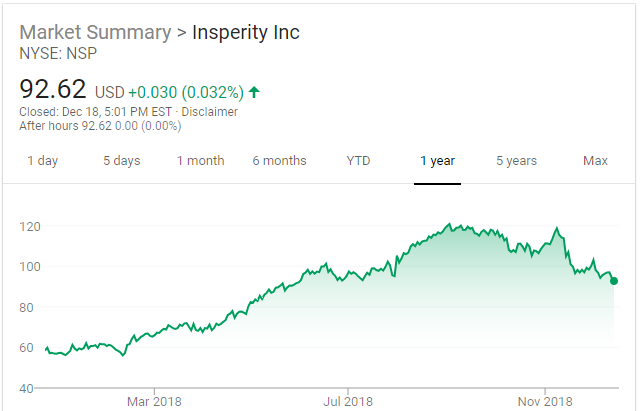This screenshot has height=411, width=640.
Task: Click the Jul 2018 axis label
Action: tap(348, 401)
